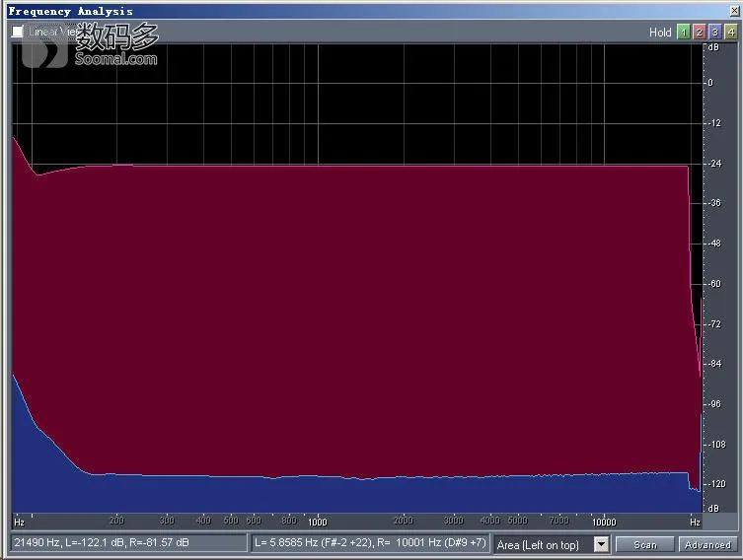743x560 pixels.
Task: Click the Hold label text
Action: pos(660,33)
